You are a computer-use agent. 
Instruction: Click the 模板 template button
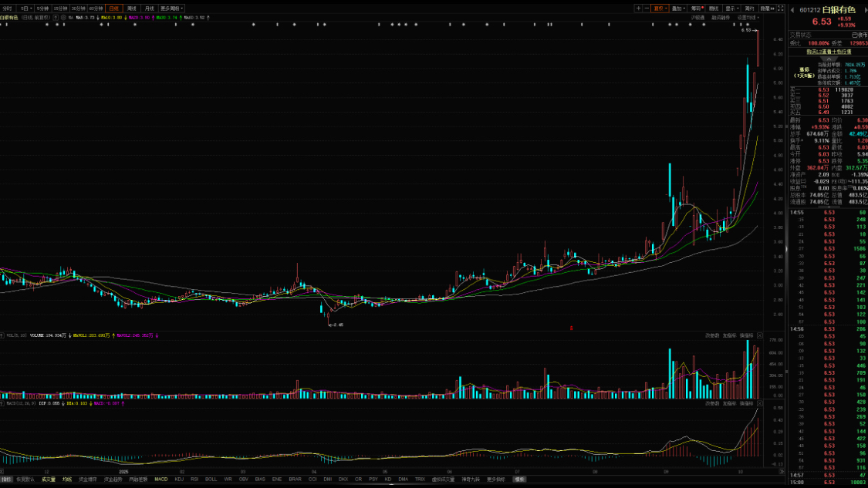[x=519, y=480]
